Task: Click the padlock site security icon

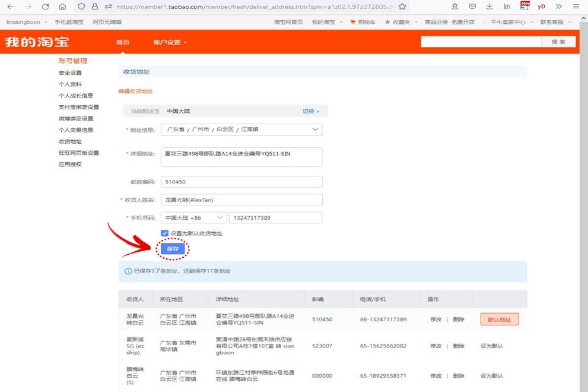Action: [95, 7]
